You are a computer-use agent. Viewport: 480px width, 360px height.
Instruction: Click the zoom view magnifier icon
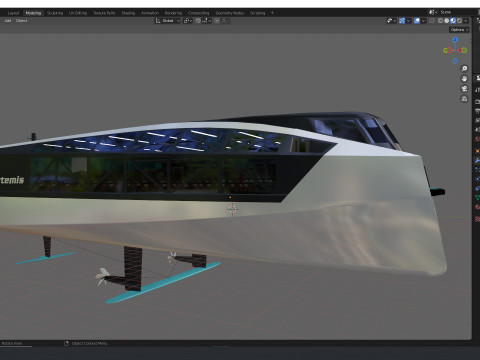[x=464, y=69]
